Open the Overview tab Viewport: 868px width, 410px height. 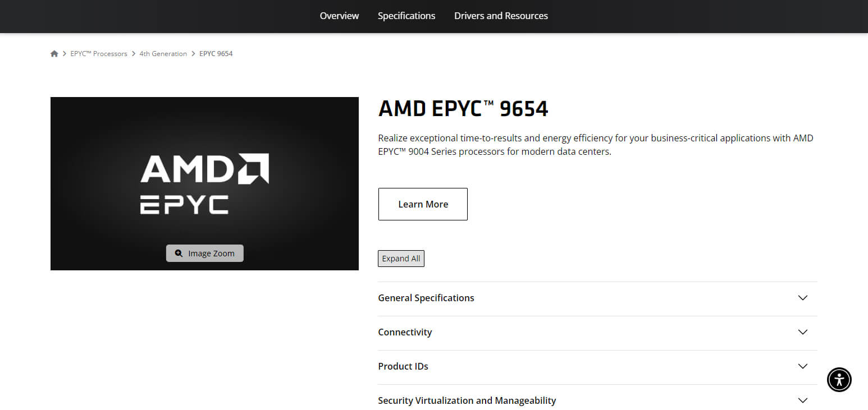pos(339,16)
